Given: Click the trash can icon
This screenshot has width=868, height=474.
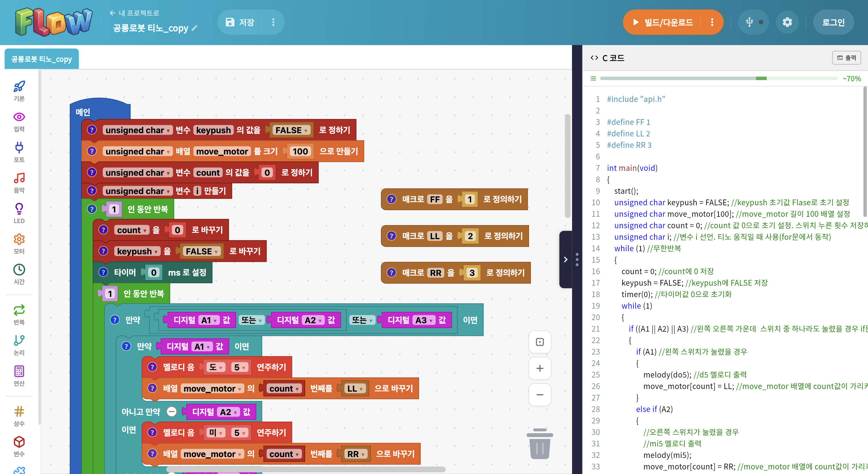Looking at the screenshot, I should point(539,444).
